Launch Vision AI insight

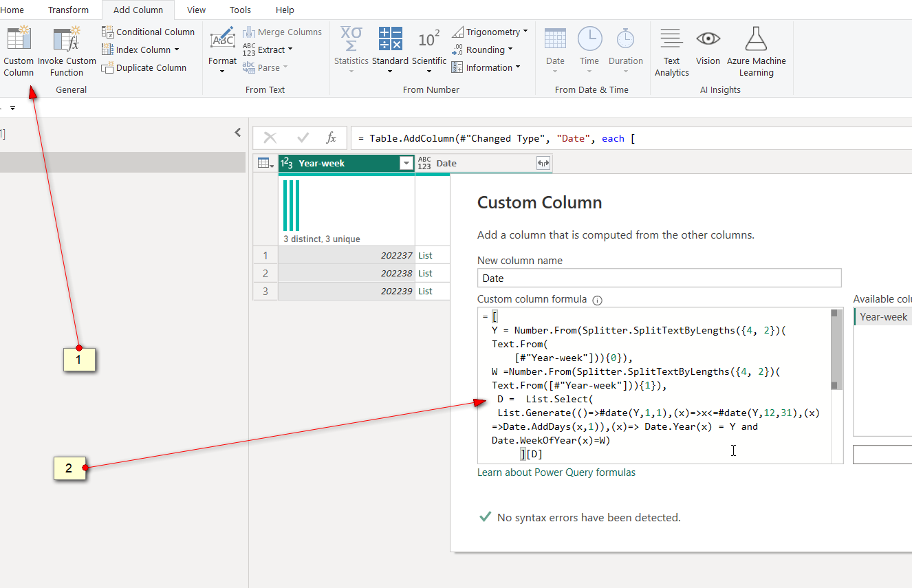point(708,47)
